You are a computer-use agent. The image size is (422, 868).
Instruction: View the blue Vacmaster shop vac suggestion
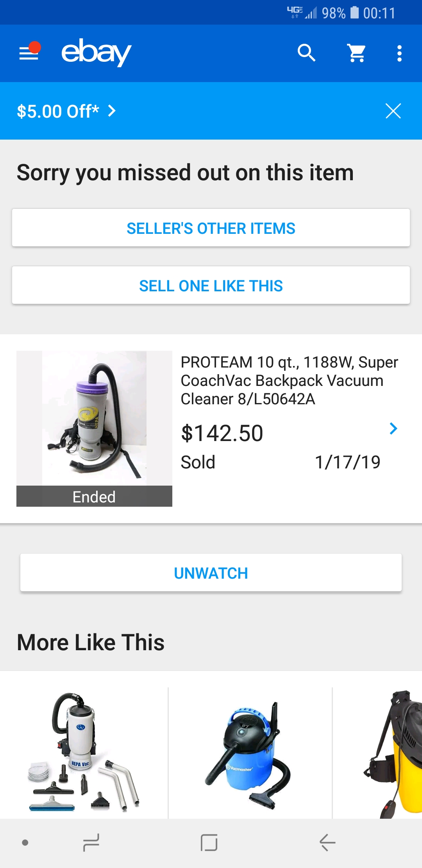pyautogui.click(x=250, y=753)
